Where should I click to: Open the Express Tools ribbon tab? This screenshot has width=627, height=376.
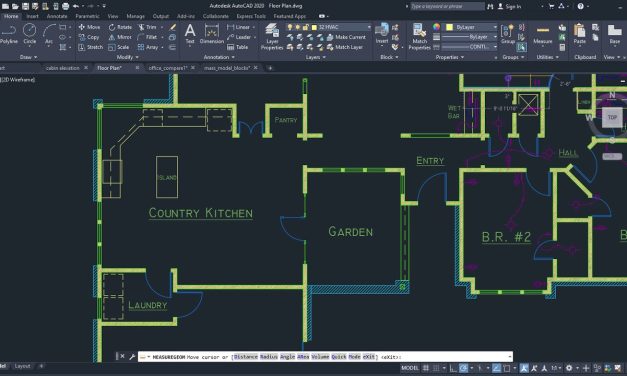click(251, 16)
